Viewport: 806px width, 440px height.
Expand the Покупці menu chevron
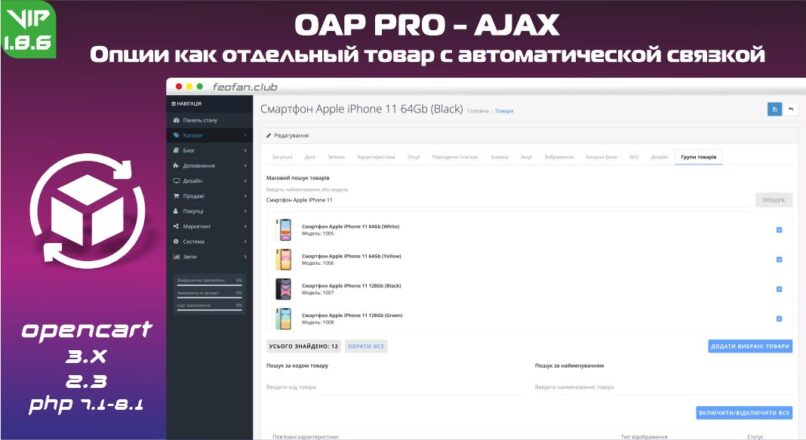point(245,211)
